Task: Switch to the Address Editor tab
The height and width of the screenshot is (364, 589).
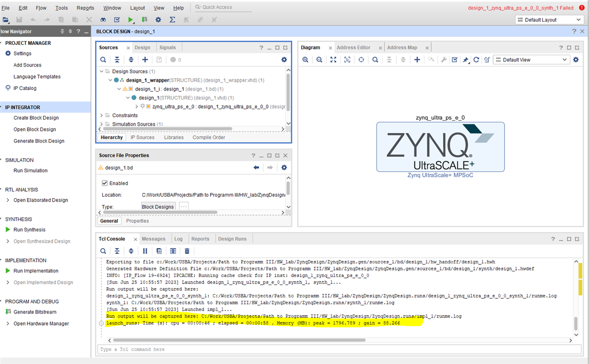Action: (353, 48)
